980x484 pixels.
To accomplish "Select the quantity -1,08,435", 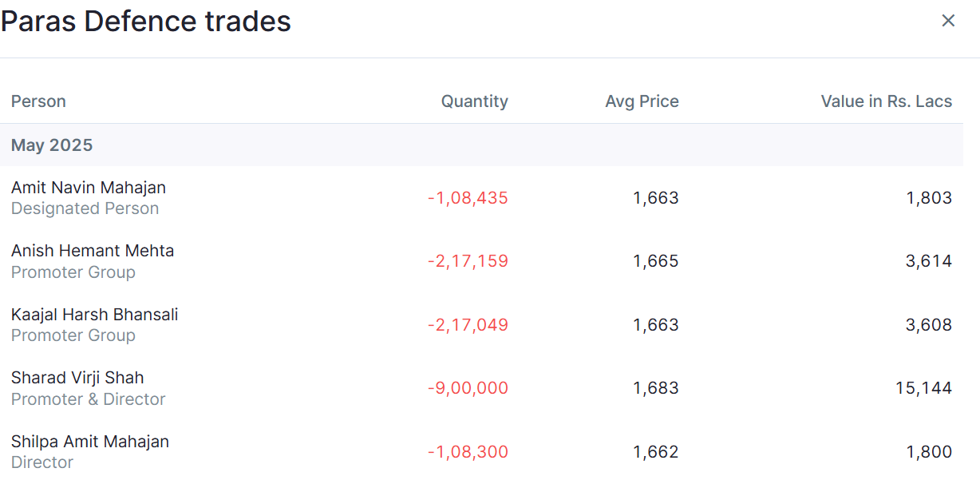I will tap(468, 198).
